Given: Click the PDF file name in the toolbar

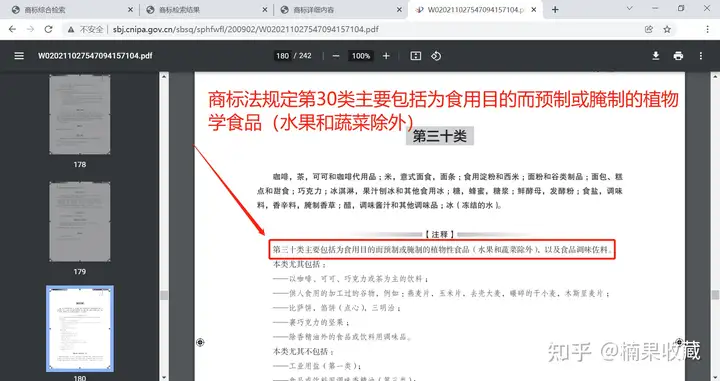Looking at the screenshot, I should [95, 56].
